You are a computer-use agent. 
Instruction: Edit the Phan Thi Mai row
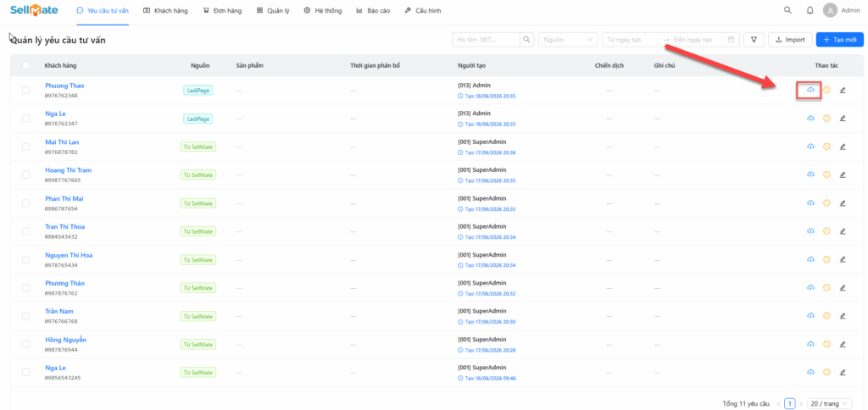[843, 203]
